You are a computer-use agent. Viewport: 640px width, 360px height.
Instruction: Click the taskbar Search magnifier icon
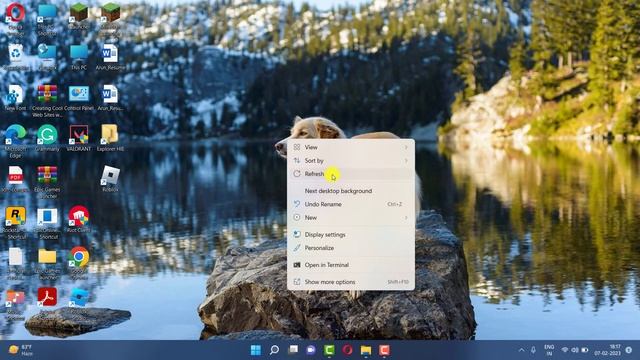[274, 350]
